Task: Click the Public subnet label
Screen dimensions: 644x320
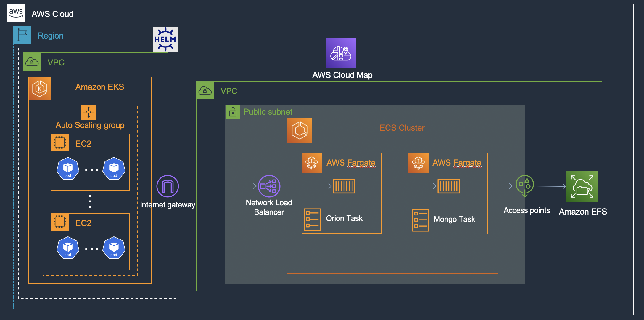Action: point(268,112)
